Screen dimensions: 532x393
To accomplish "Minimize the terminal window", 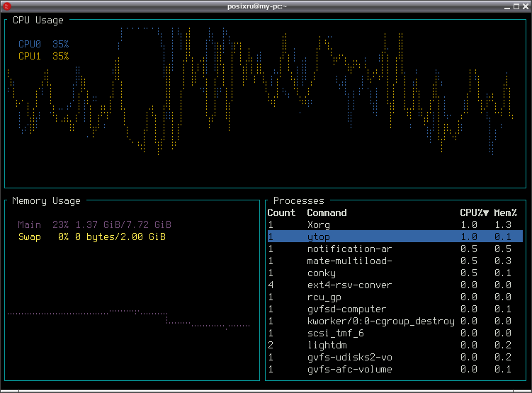I will (x=507, y=6).
